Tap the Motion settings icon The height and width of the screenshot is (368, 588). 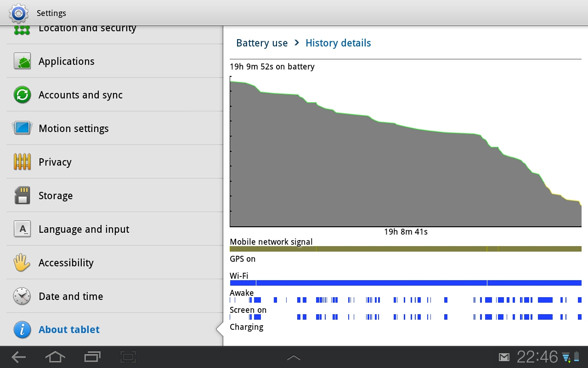pos(23,128)
